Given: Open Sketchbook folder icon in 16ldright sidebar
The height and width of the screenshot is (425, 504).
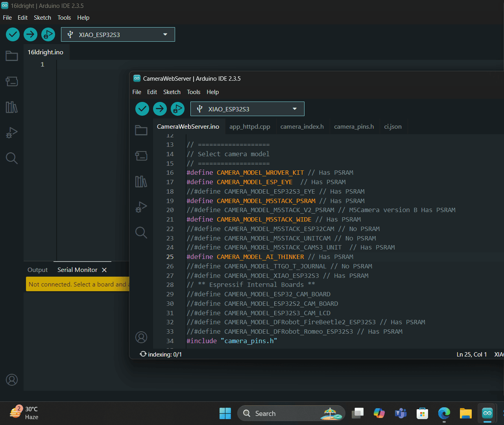Looking at the screenshot, I should (12, 56).
